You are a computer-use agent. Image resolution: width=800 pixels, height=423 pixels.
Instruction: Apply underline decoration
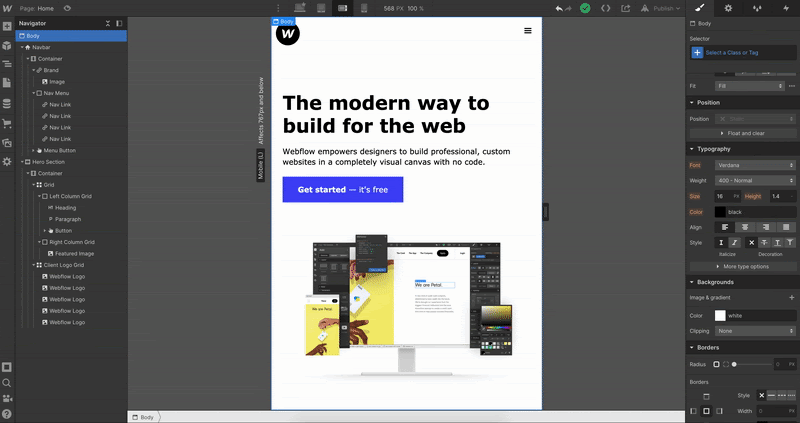click(777, 243)
